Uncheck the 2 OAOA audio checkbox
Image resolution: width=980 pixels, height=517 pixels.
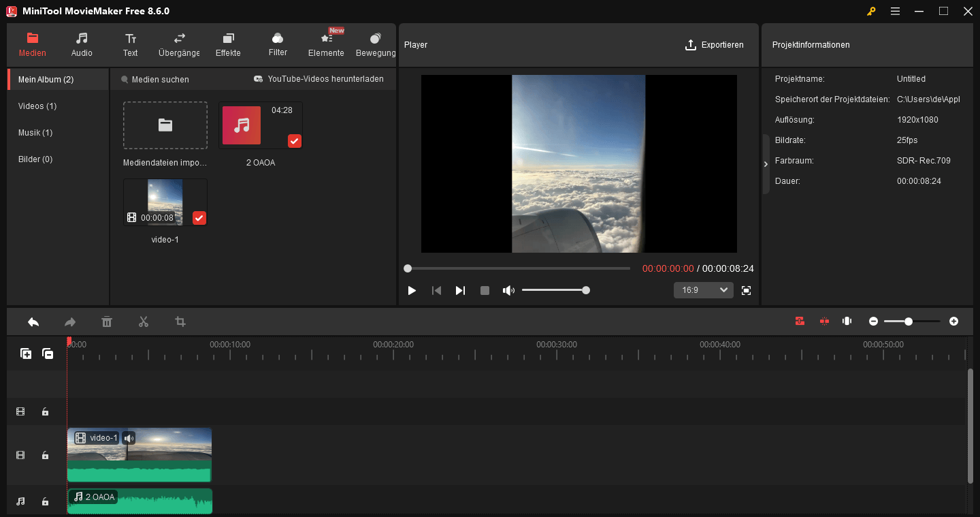click(294, 141)
